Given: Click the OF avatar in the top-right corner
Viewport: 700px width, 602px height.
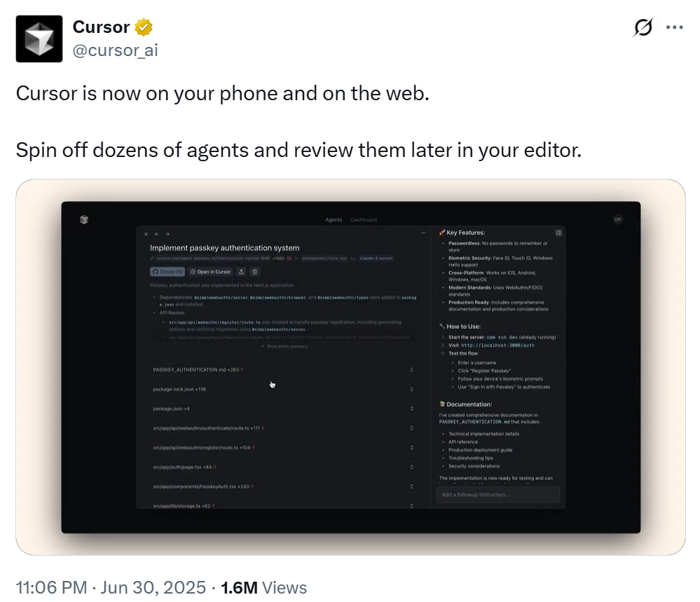Looking at the screenshot, I should (618, 219).
